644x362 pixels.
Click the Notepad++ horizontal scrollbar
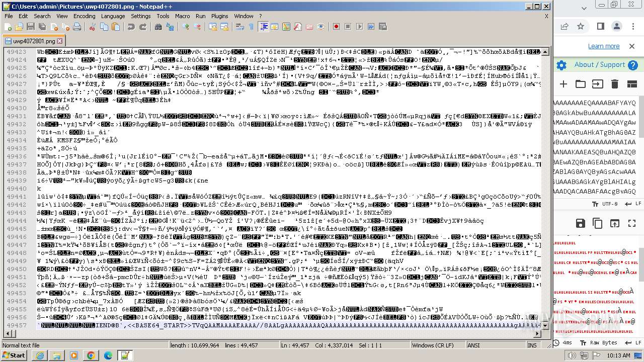[272, 335]
